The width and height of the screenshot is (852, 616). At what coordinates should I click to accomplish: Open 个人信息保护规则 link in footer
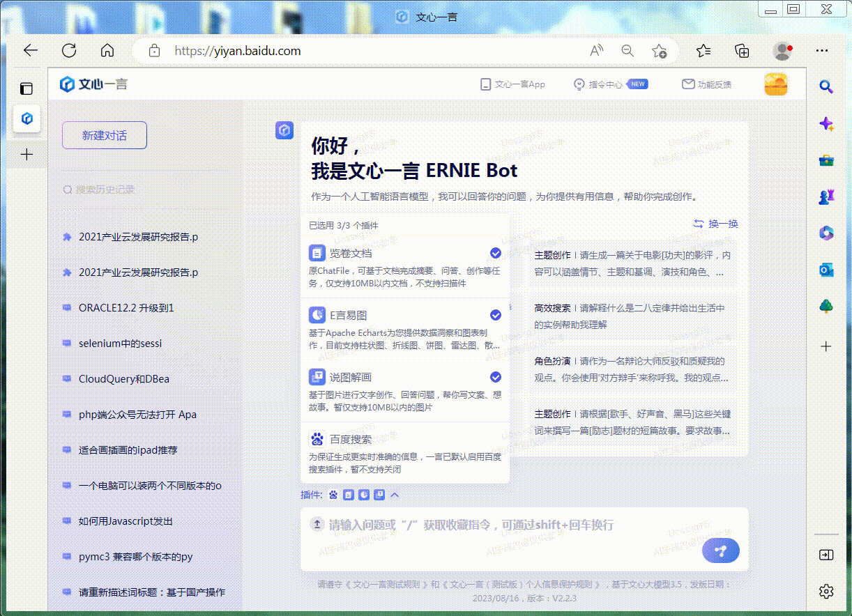pos(521,585)
